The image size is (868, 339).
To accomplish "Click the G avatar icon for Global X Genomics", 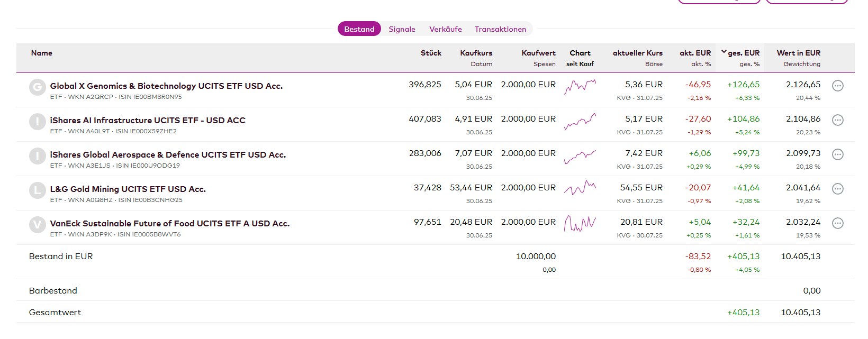I will (x=37, y=87).
